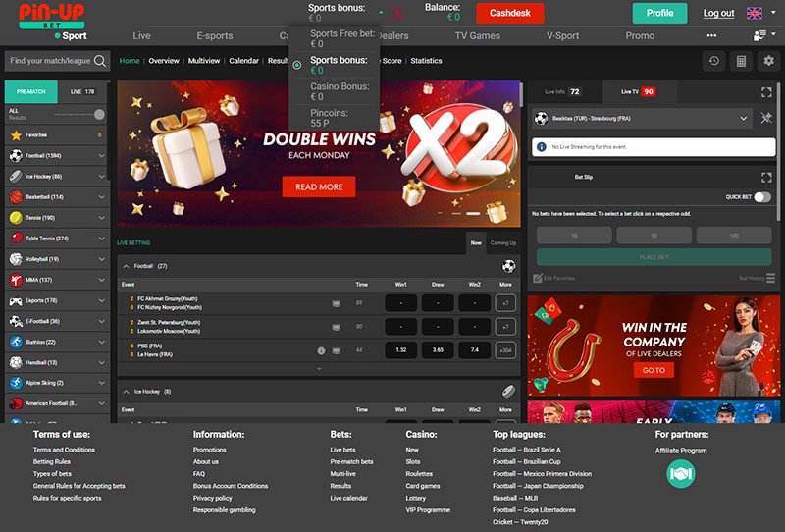The height and width of the screenshot is (532, 785).
Task: Open the Besiktas - Strasbourg event dropdown
Action: pyautogui.click(x=745, y=118)
